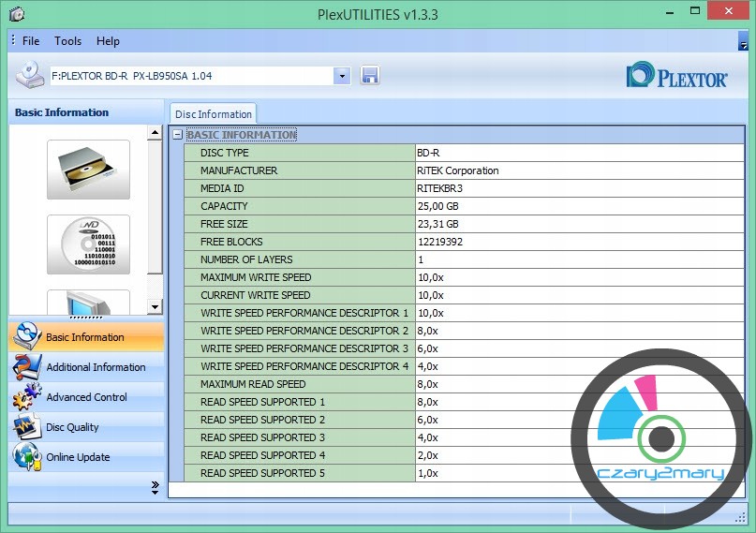
Task: Open the Disc Quality section
Action: click(72, 427)
